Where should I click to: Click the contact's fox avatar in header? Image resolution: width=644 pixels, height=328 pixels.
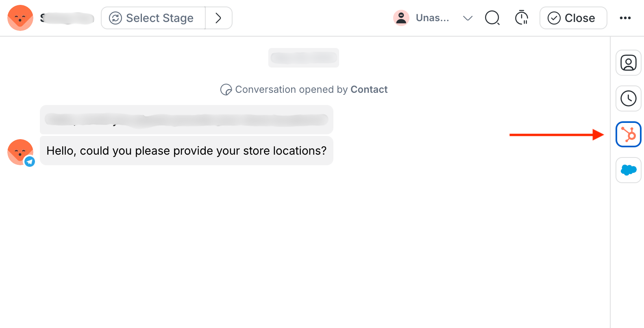point(20,18)
